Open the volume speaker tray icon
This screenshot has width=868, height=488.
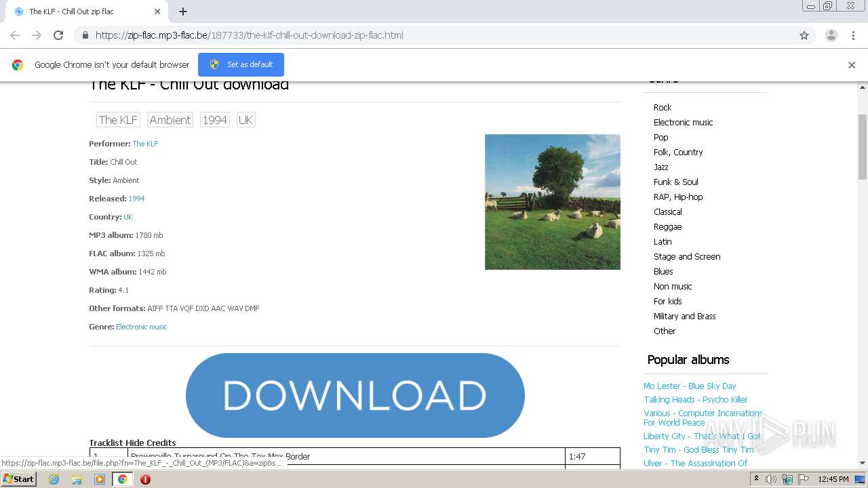tap(771, 479)
